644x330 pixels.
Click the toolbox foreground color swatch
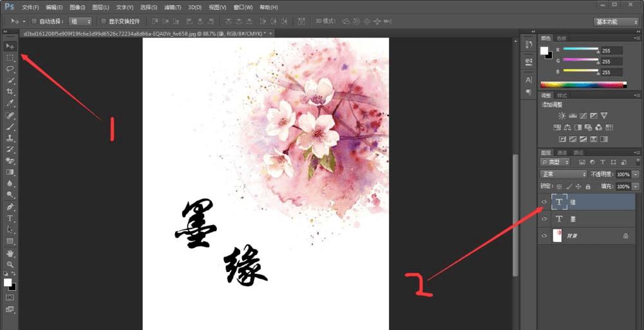pyautogui.click(x=7, y=282)
